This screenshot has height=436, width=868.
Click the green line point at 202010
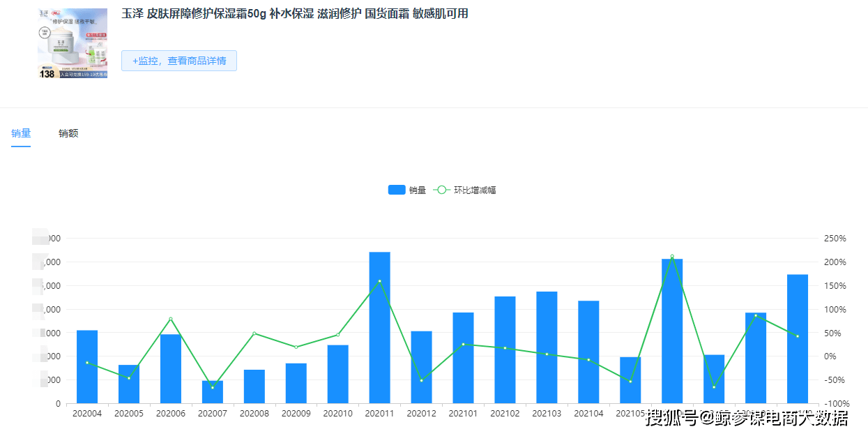tap(338, 335)
